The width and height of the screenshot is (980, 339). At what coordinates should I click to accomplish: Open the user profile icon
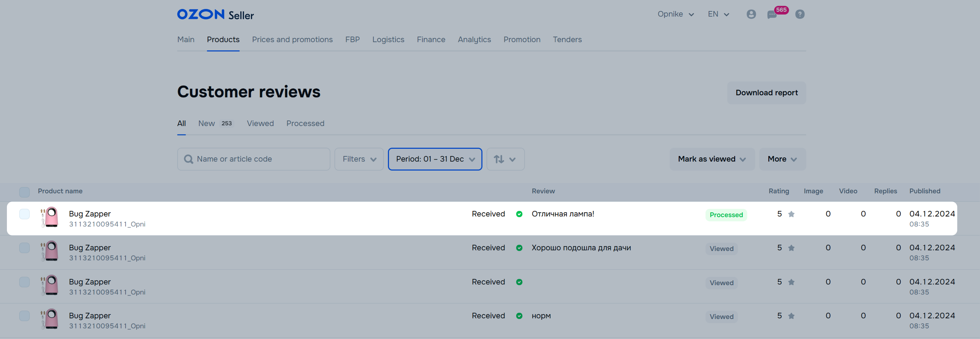(x=751, y=14)
